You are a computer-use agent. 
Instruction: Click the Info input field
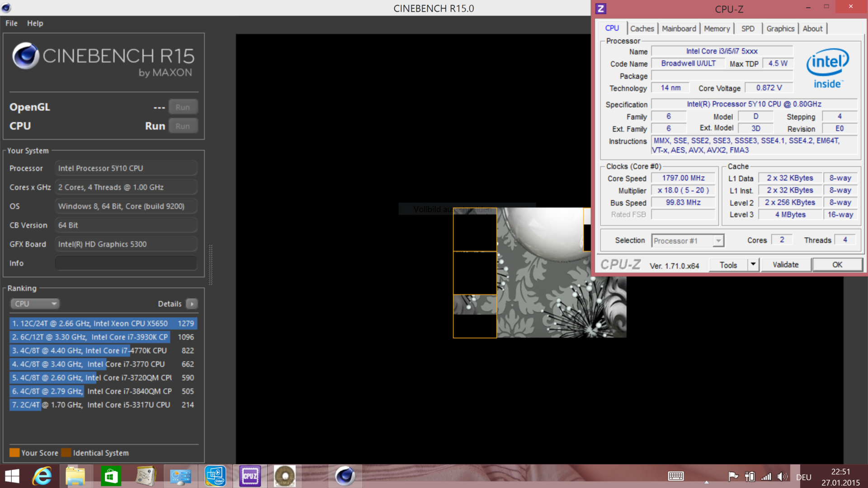(x=126, y=263)
